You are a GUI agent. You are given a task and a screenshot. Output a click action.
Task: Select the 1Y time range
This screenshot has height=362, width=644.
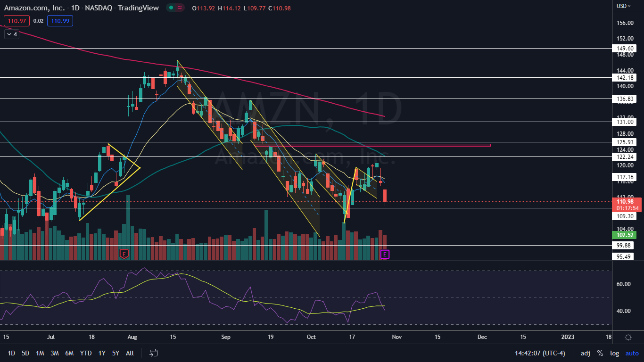(x=102, y=353)
